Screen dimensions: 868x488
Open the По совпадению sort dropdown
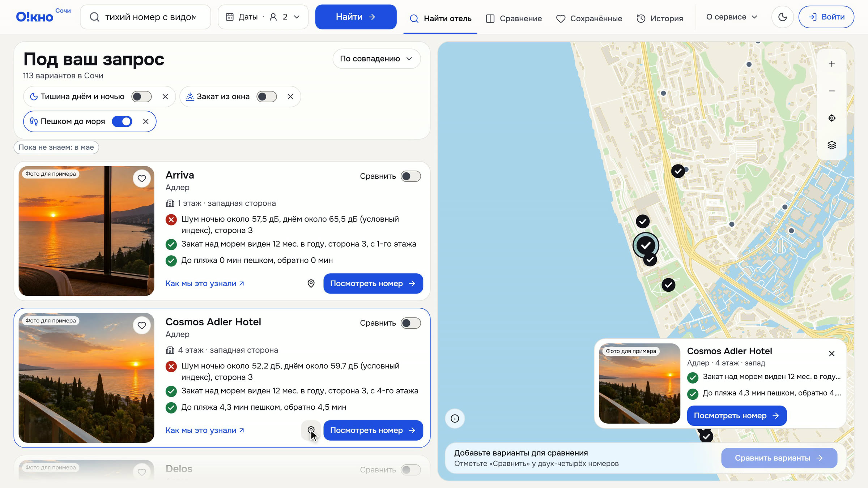pos(376,59)
